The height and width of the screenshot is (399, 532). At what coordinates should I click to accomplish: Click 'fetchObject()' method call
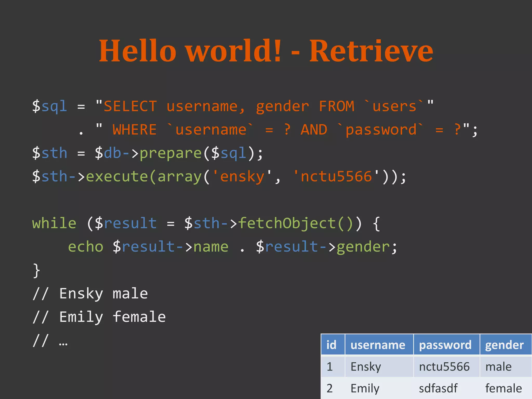[295, 223]
